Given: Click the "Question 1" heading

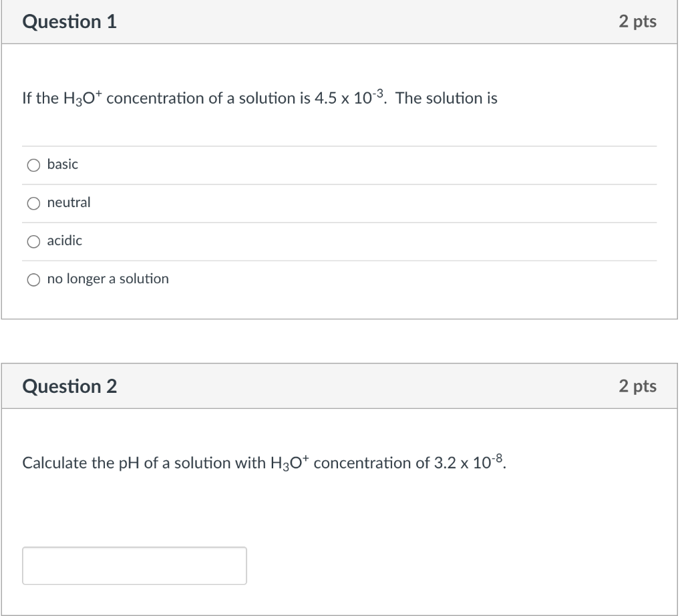Looking at the screenshot, I should point(69,22).
